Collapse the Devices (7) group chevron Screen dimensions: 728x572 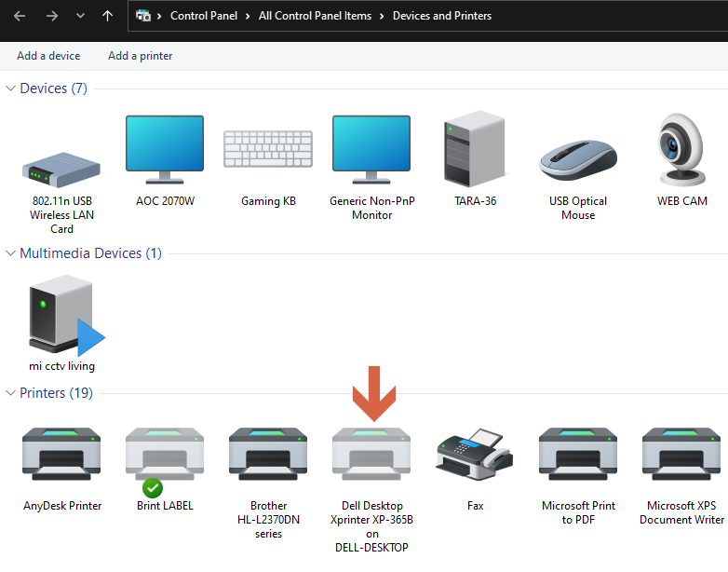10,89
